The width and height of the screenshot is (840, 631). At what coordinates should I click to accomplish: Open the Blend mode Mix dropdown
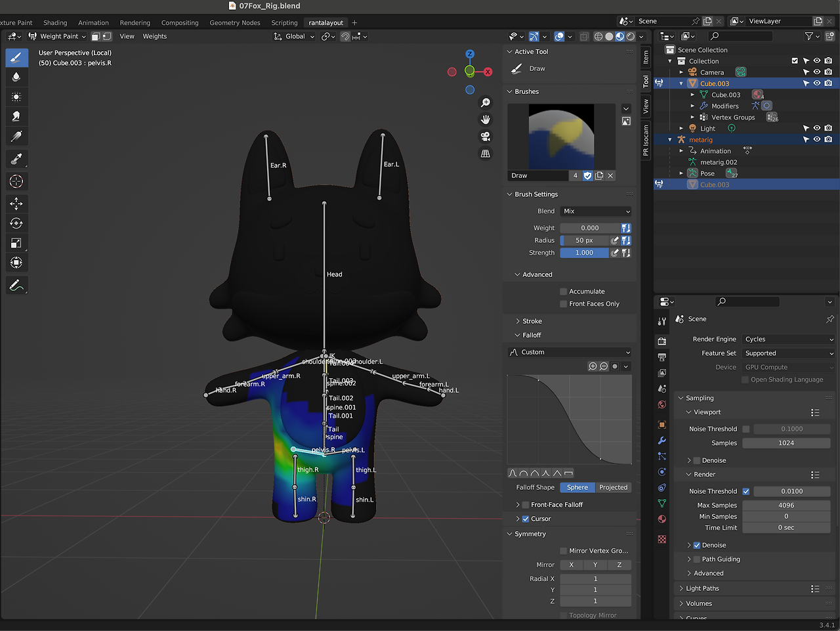tap(596, 211)
